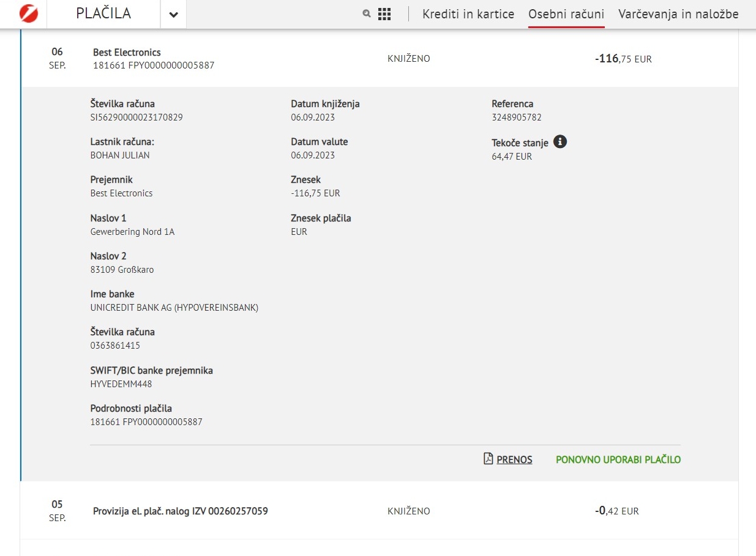Image resolution: width=756 pixels, height=556 pixels.
Task: Select account owner BOHAN JULIAN
Action: pyautogui.click(x=120, y=155)
